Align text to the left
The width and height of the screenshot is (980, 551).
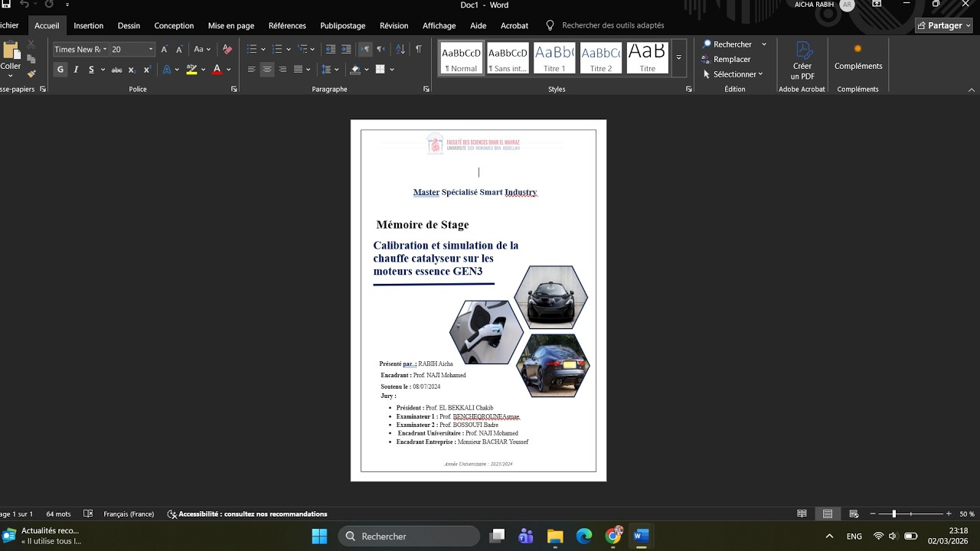click(251, 70)
